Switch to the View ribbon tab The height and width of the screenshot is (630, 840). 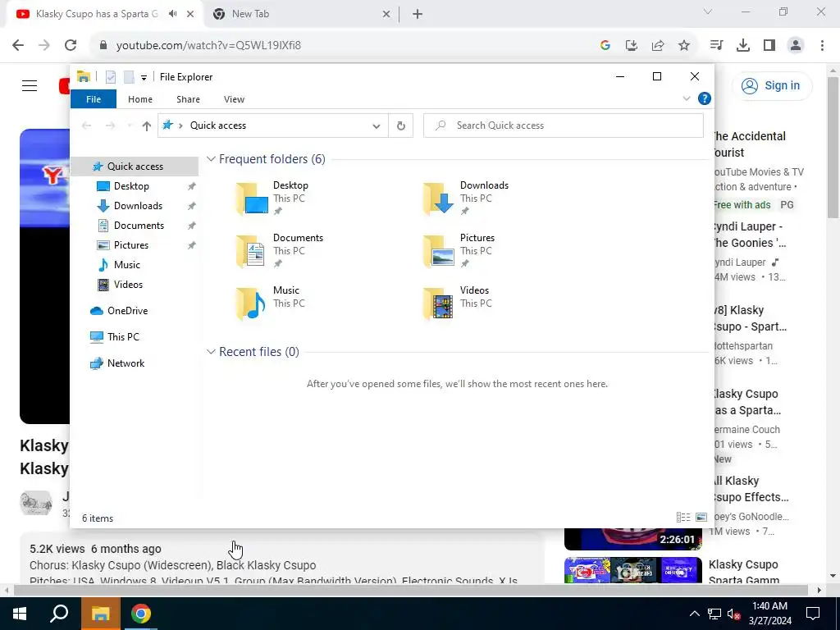234,99
